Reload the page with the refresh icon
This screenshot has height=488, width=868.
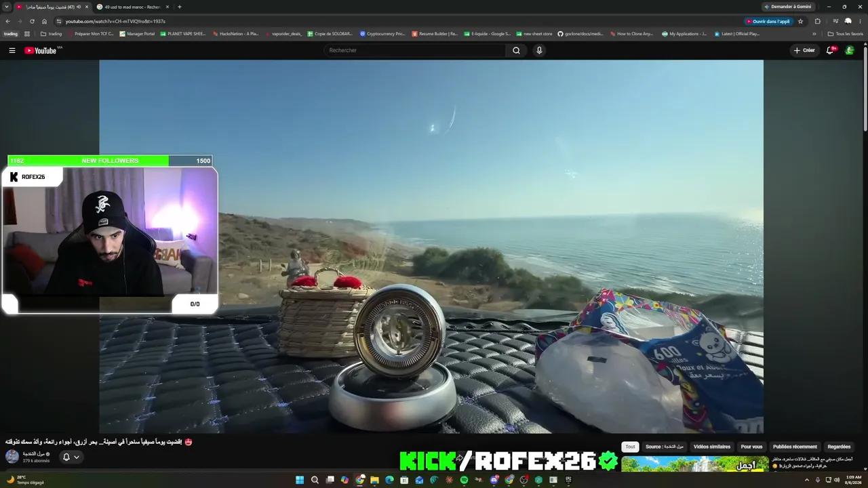[x=32, y=21]
